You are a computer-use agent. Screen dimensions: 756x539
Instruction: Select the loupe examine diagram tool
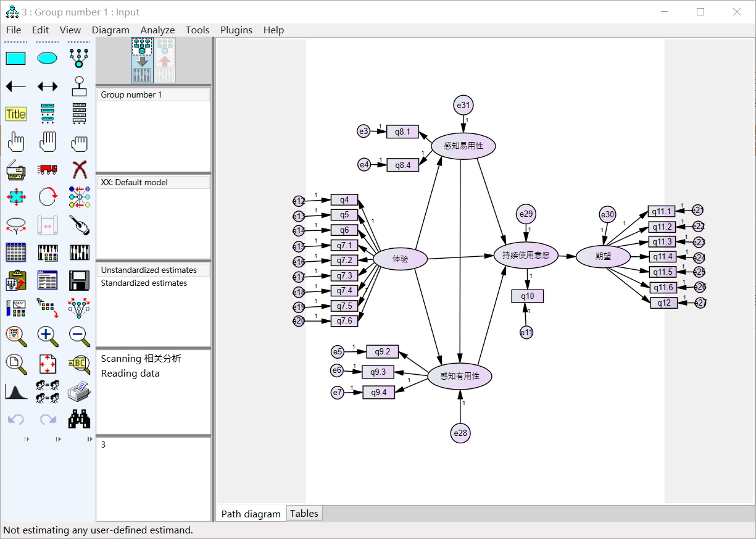(x=79, y=364)
